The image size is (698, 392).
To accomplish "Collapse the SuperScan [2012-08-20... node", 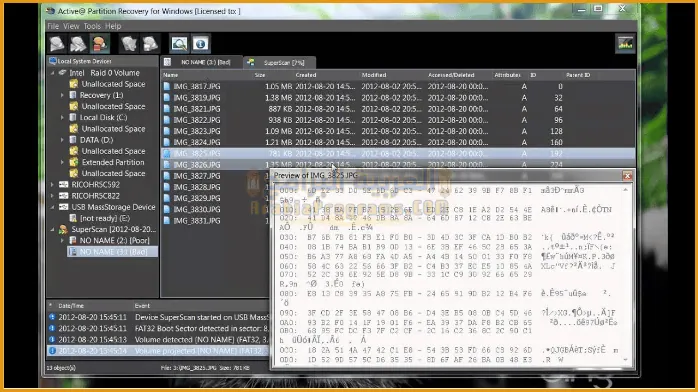I will 53,229.
